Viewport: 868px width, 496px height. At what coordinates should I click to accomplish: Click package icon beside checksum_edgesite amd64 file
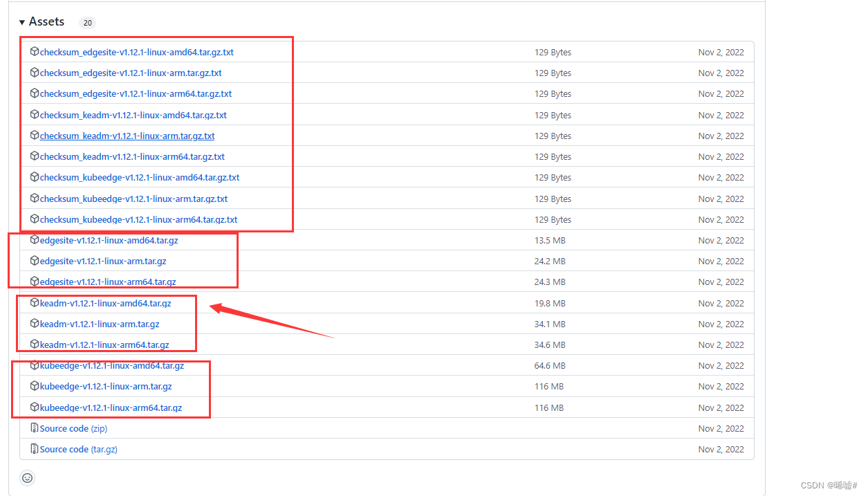pos(35,52)
